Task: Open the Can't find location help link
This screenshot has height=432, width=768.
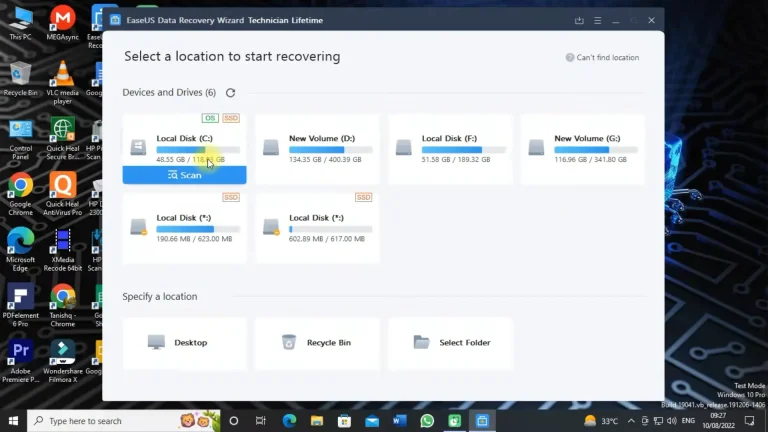Action: tap(602, 57)
